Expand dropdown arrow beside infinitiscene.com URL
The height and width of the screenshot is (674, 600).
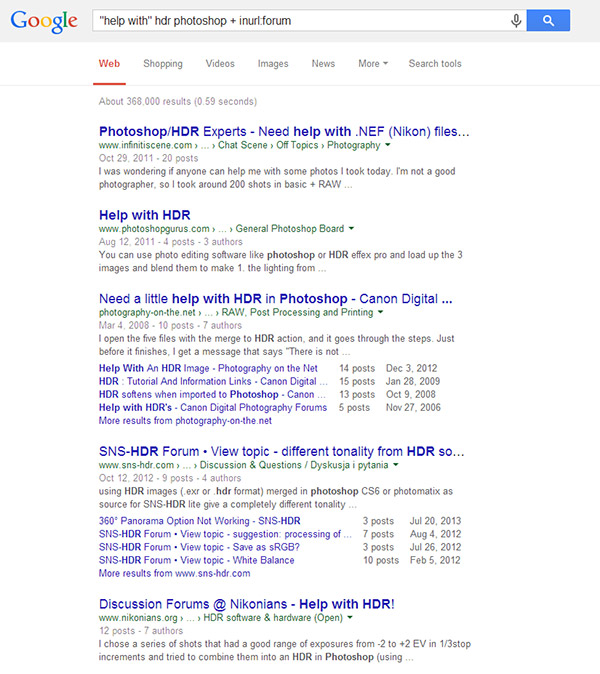[388, 145]
